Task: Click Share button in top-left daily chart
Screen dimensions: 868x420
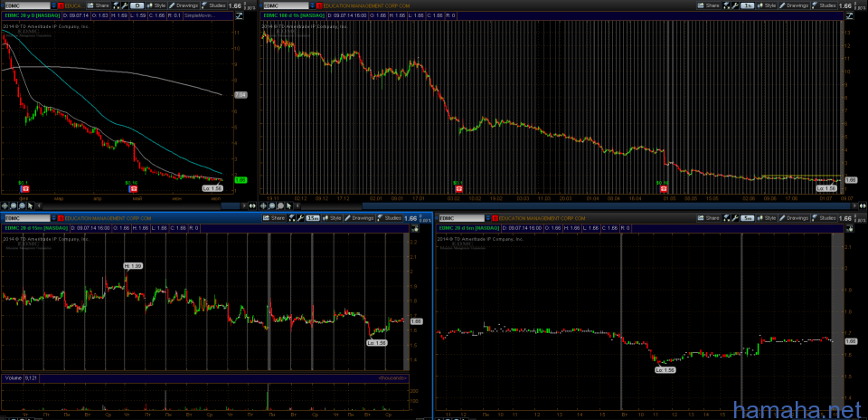Action: coord(99,5)
